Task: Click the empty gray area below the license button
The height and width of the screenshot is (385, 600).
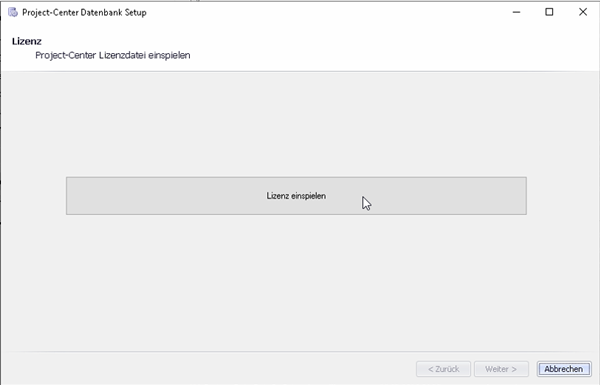Action: click(x=296, y=281)
